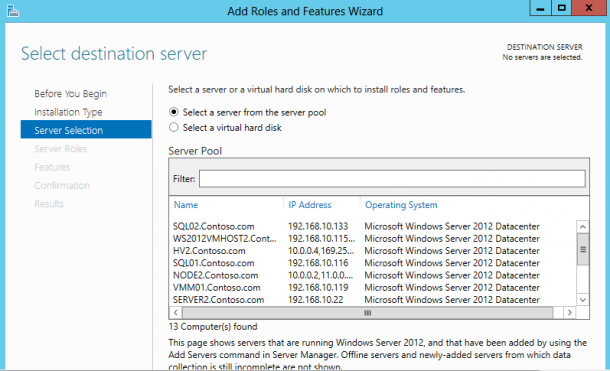Click the server list scroll down arrow
Image resolution: width=610 pixels, height=371 pixels.
583,300
